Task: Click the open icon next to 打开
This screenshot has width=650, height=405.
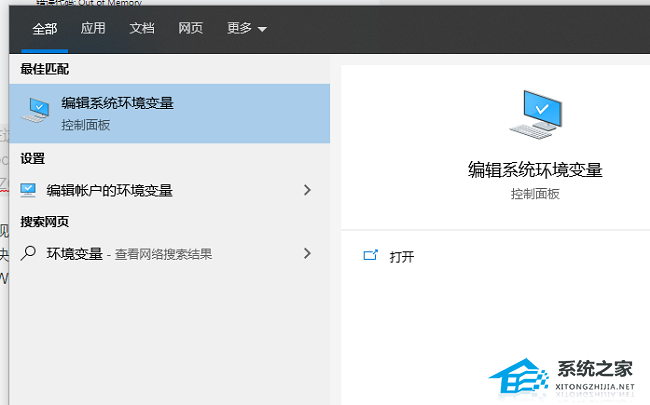Action: tap(371, 255)
